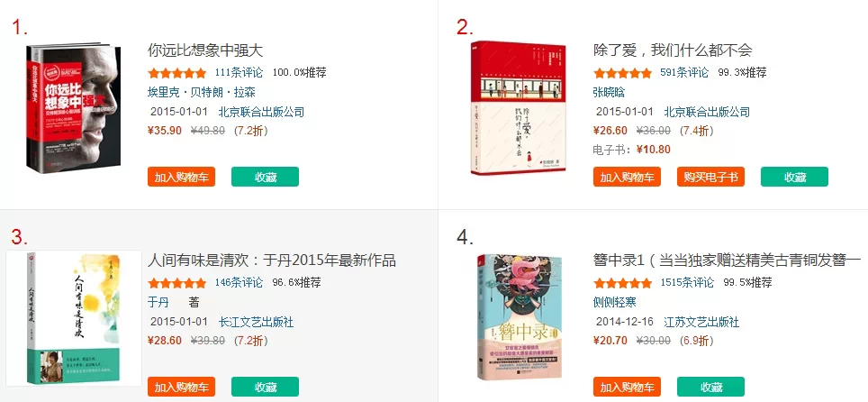Click the author name 侧侧轻寒
Screen dimensions: 868x402
[x=614, y=302]
